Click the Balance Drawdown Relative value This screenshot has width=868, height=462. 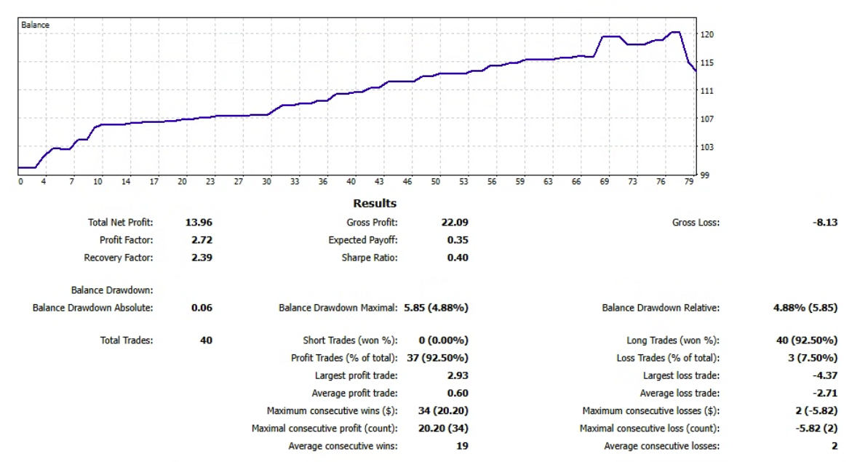(x=805, y=308)
